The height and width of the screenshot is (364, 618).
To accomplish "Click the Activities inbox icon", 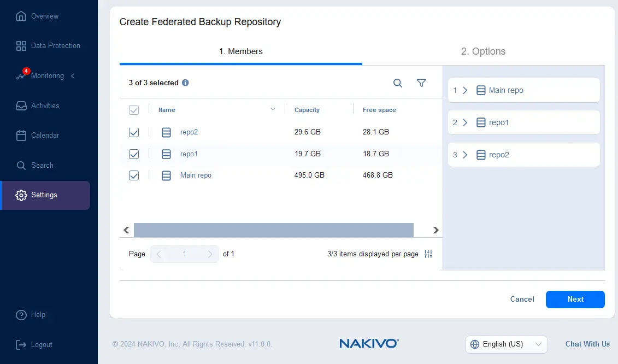I will 21,105.
